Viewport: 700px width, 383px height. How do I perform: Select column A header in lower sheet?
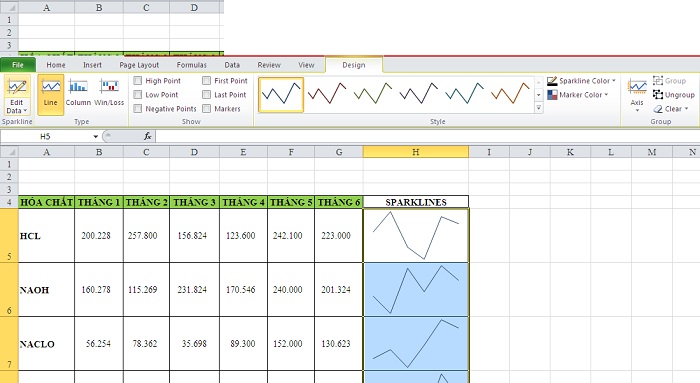(46, 152)
